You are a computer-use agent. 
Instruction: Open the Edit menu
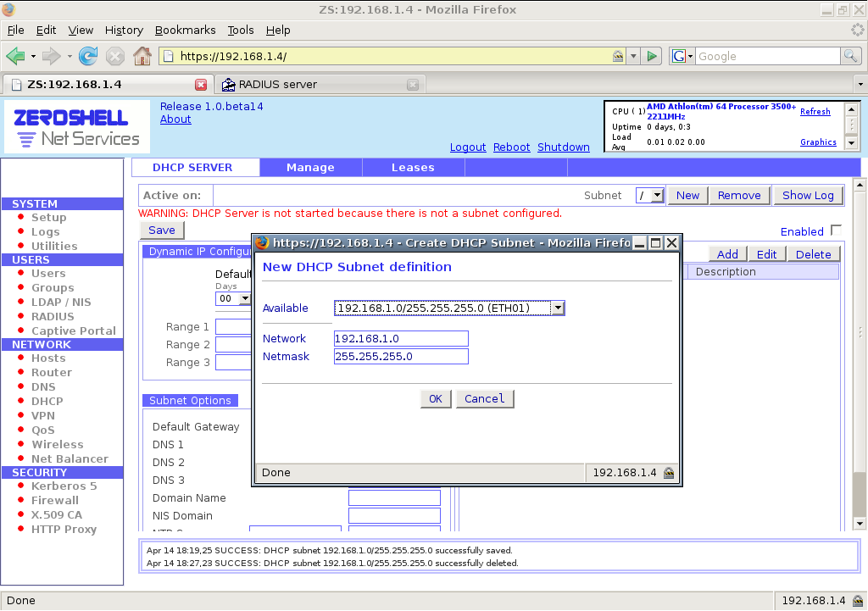46,31
